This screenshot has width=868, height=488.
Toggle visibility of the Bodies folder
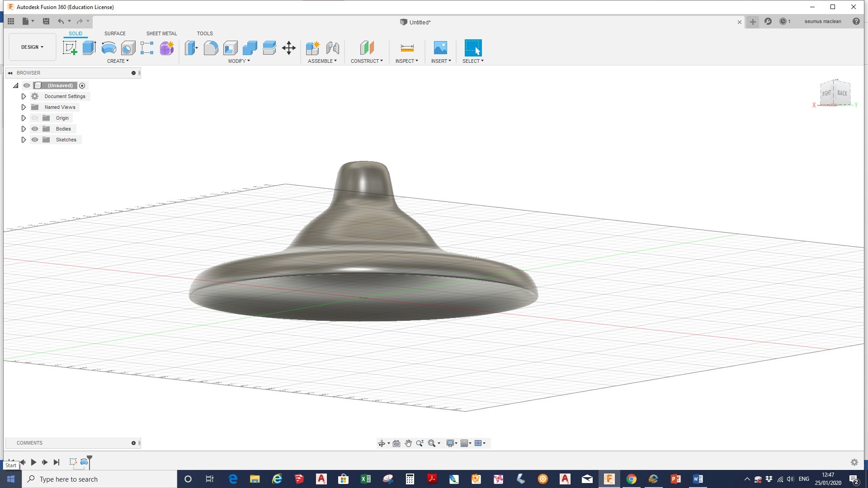coord(35,129)
